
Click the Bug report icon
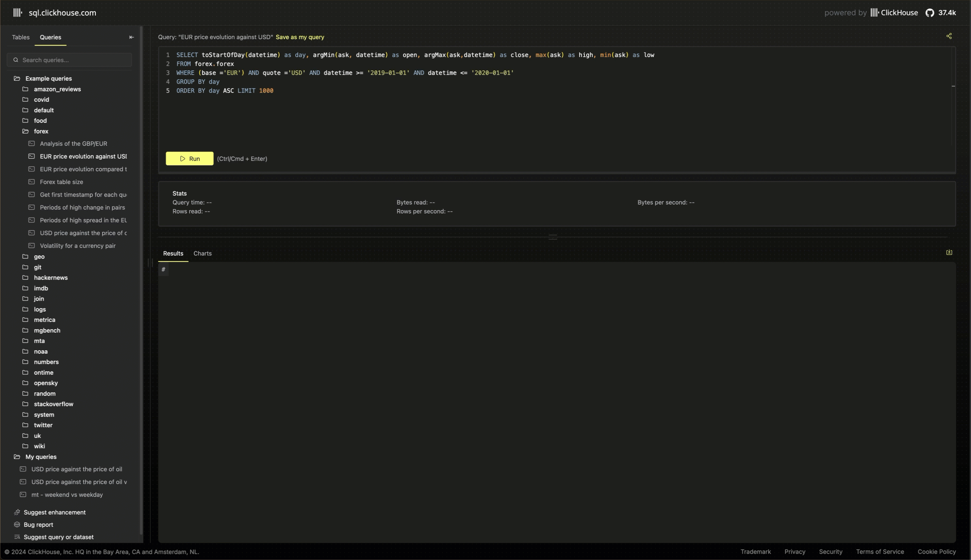pos(17,525)
